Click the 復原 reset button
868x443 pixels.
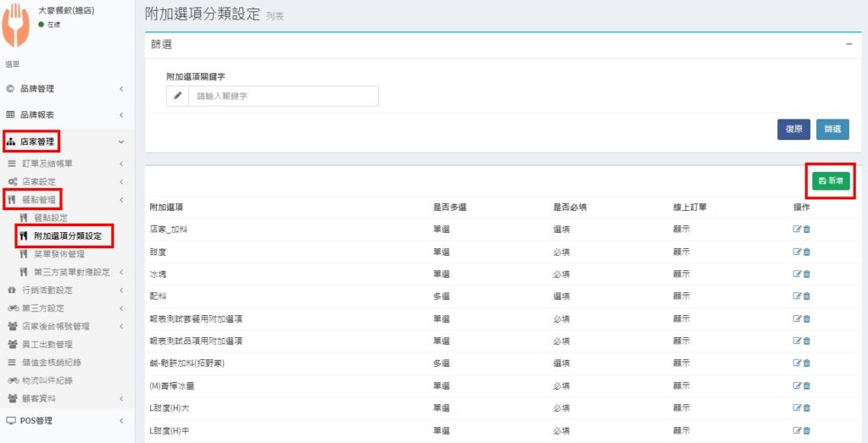[x=793, y=130]
